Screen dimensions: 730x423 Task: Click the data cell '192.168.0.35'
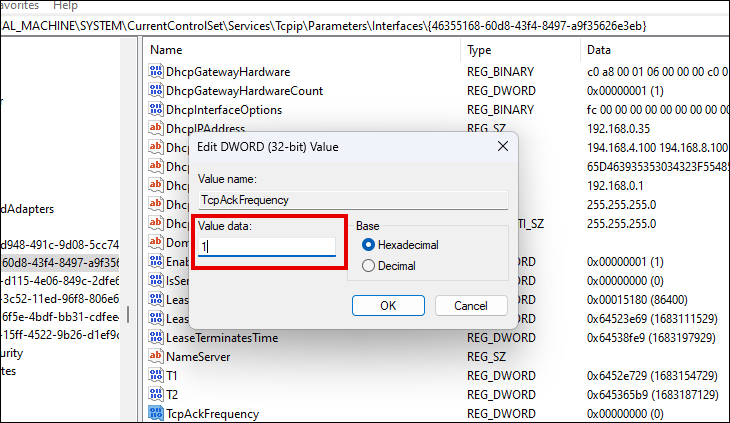click(618, 128)
